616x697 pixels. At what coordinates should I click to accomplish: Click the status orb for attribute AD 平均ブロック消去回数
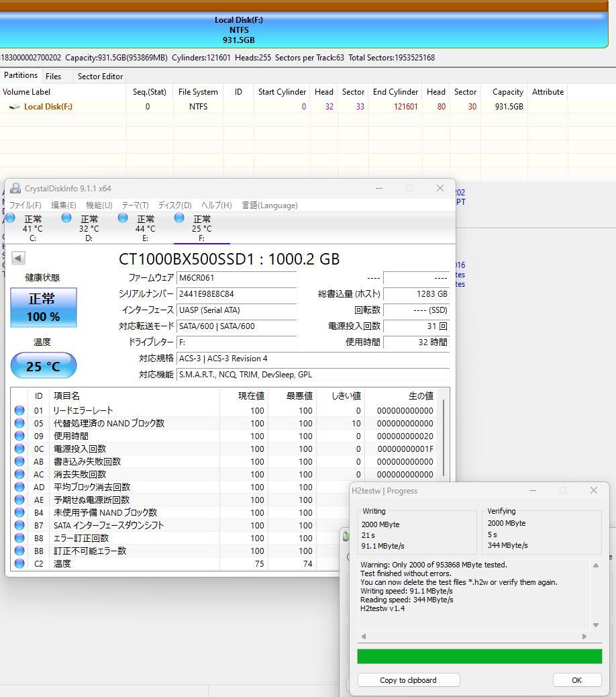pyautogui.click(x=19, y=487)
